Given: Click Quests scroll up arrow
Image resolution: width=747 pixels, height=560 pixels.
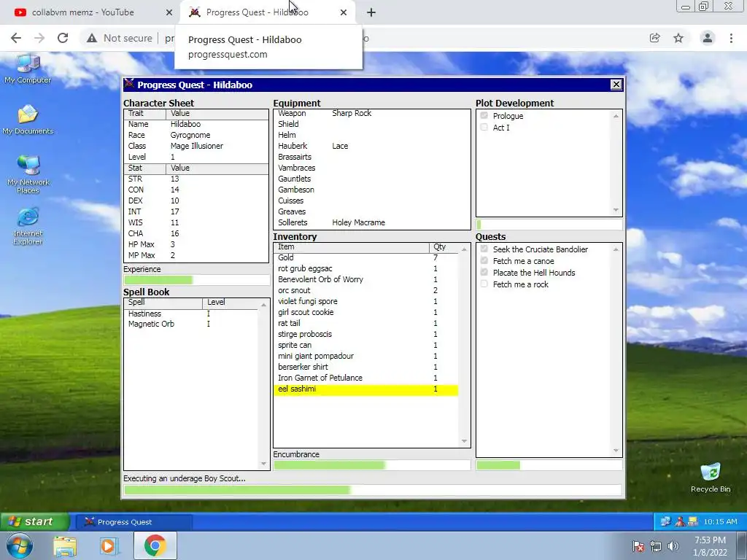Looking at the screenshot, I should pyautogui.click(x=616, y=249).
